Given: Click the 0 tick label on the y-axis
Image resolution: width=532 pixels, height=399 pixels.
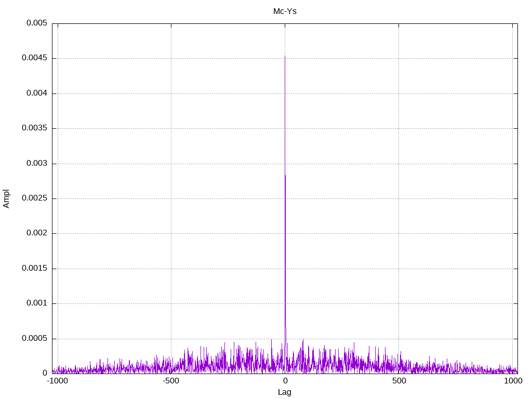Looking at the screenshot, I should pos(45,374).
